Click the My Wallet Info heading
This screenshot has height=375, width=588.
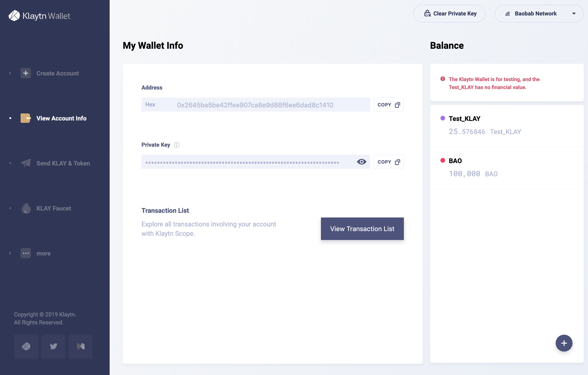point(153,46)
